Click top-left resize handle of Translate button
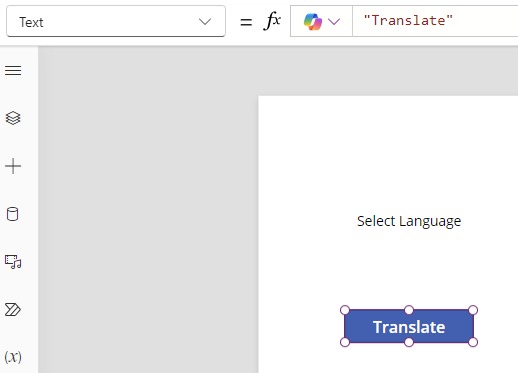The width and height of the screenshot is (518, 373). tap(345, 310)
